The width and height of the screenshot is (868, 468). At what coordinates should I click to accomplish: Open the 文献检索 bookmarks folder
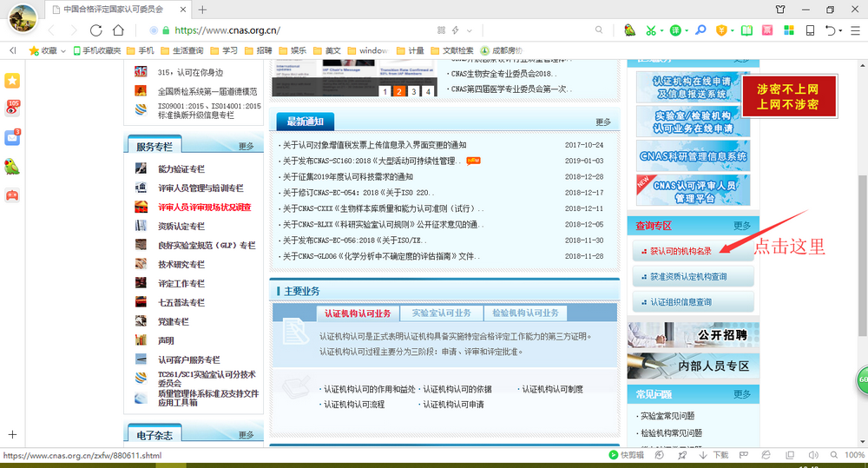[452, 50]
